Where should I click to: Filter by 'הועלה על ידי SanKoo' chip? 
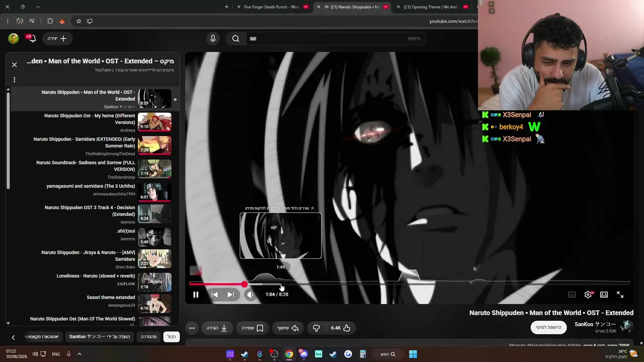click(x=99, y=337)
